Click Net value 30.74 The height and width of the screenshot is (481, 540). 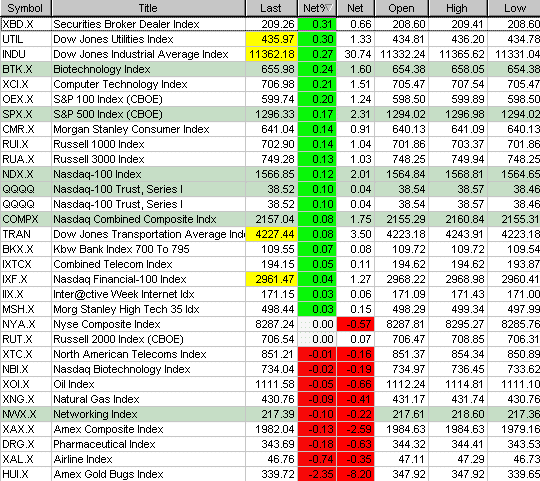click(355, 54)
